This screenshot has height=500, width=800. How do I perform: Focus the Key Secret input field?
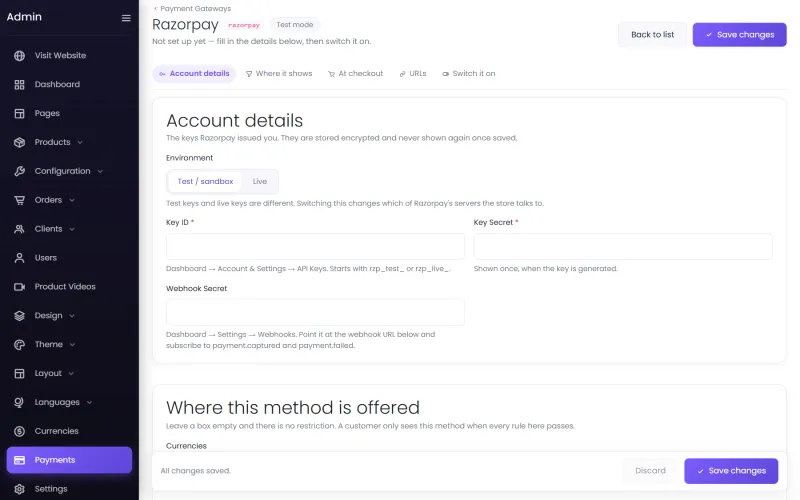coord(623,247)
